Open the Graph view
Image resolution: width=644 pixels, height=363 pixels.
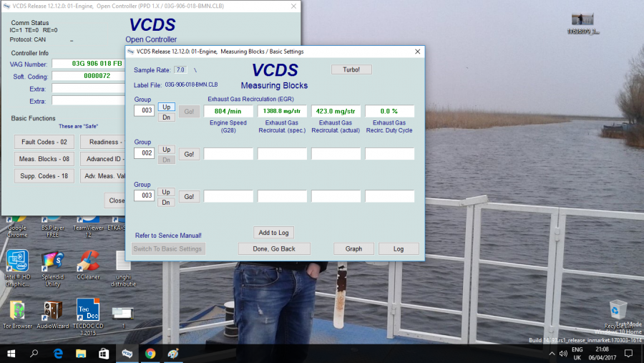point(353,248)
